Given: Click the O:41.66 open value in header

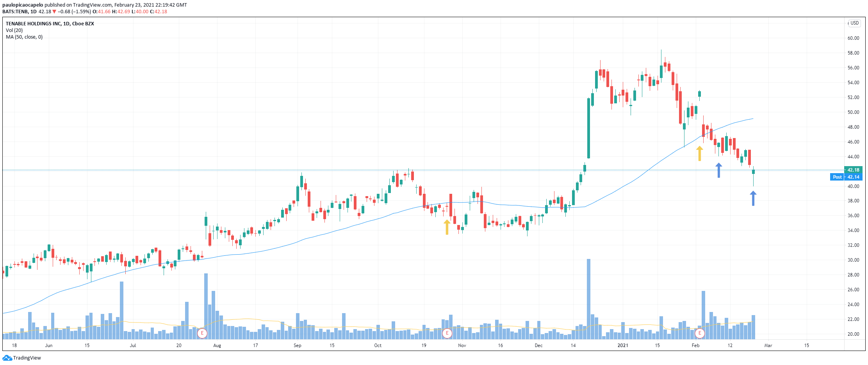Looking at the screenshot, I should [x=102, y=12].
